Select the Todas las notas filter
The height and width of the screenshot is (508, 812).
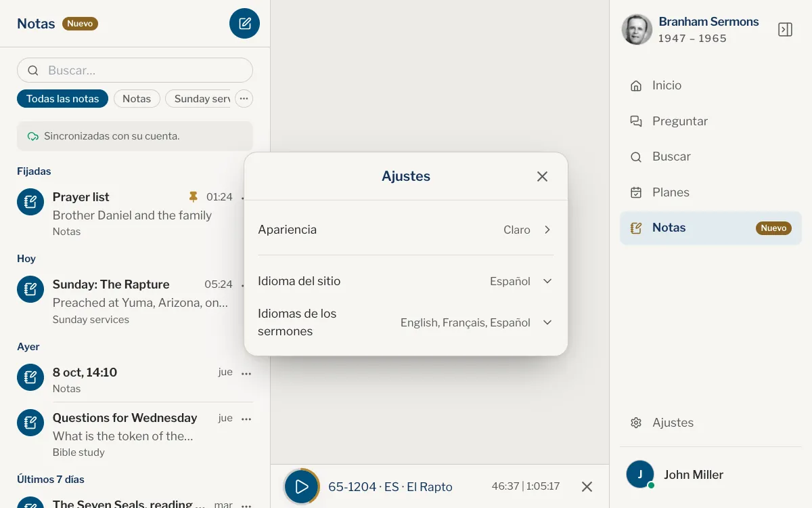tap(62, 99)
